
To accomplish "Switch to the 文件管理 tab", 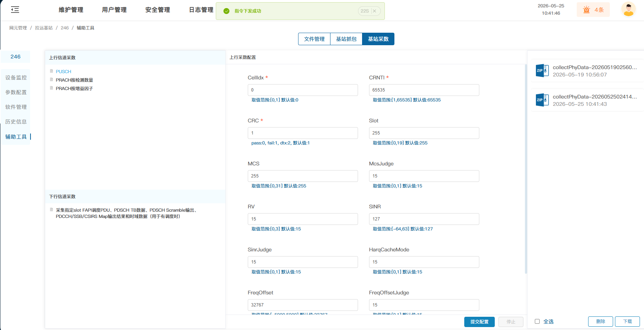I will (314, 39).
